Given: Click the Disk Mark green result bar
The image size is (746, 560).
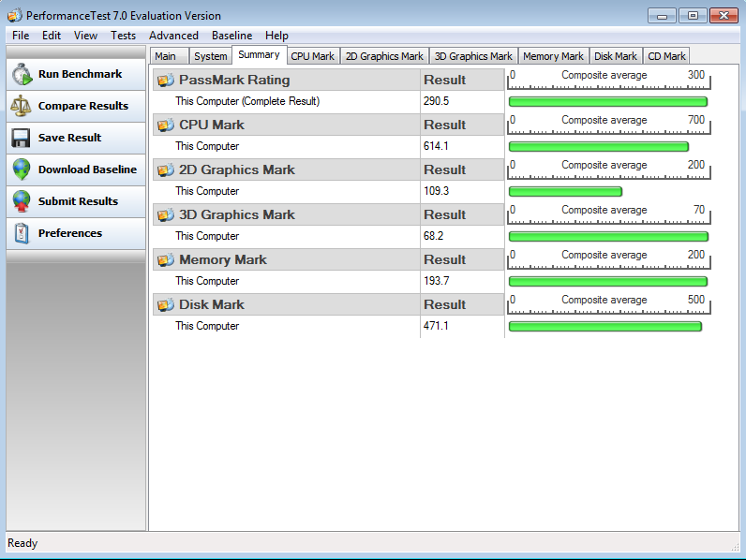Looking at the screenshot, I should (605, 326).
